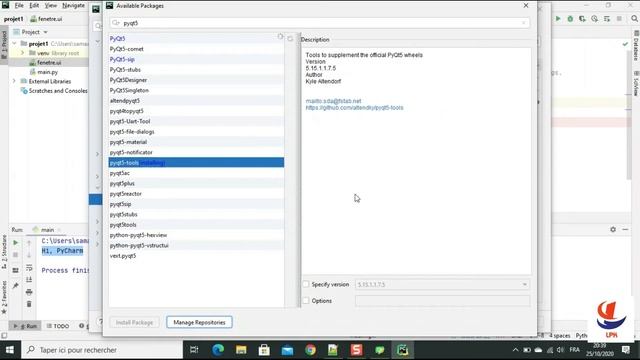Click the Install Package button
Screen dimensions: 640x360
[x=134, y=322]
